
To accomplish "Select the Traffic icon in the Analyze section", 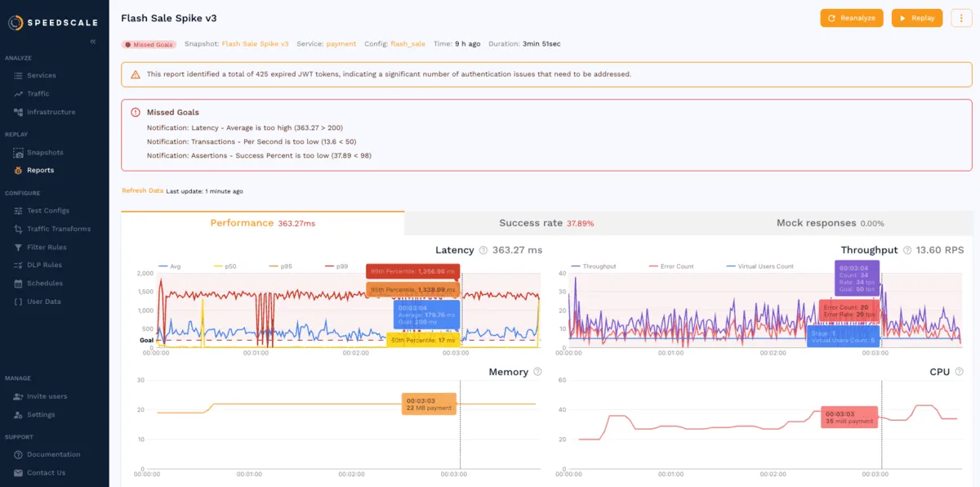I will (x=20, y=94).
